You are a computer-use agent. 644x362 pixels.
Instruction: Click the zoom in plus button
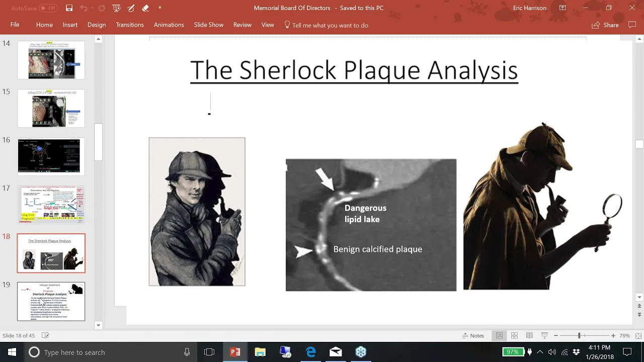(x=613, y=336)
